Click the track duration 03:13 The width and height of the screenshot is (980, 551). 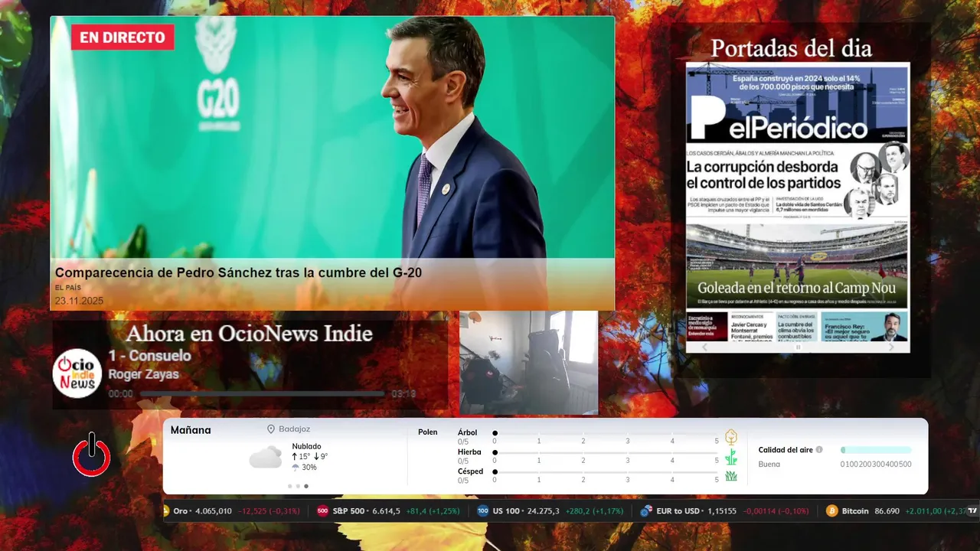tap(403, 394)
